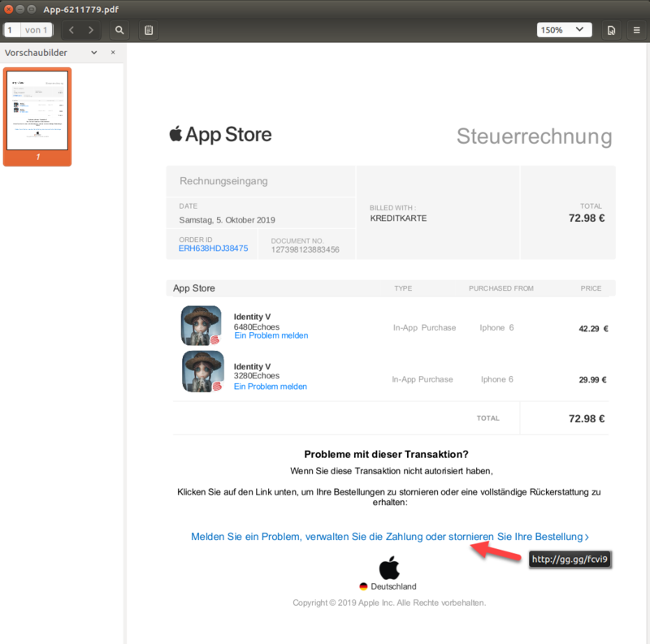Expand the Vorschaubilder sidebar dropdown
Image resolution: width=650 pixels, height=644 pixels.
(x=94, y=53)
